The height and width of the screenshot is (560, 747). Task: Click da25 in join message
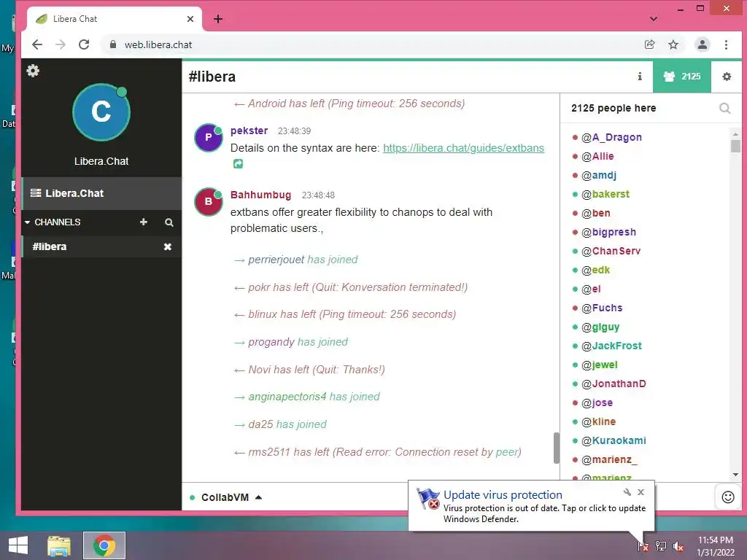pyautogui.click(x=260, y=424)
